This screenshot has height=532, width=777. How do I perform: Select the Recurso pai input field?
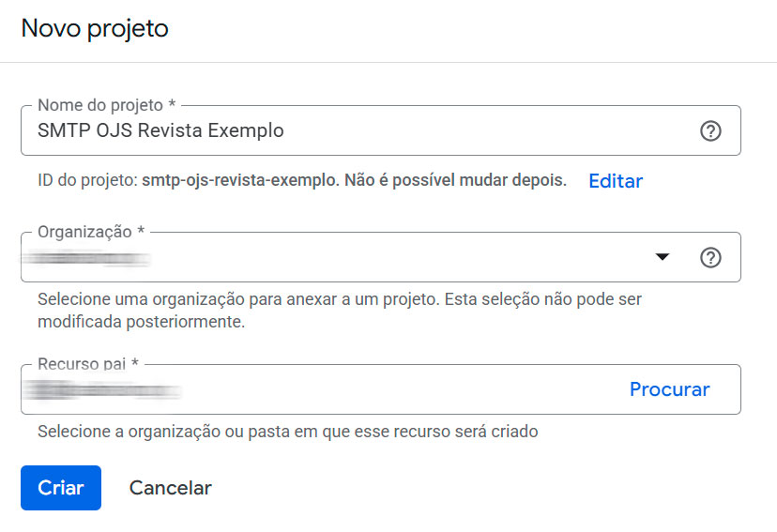[x=381, y=389]
